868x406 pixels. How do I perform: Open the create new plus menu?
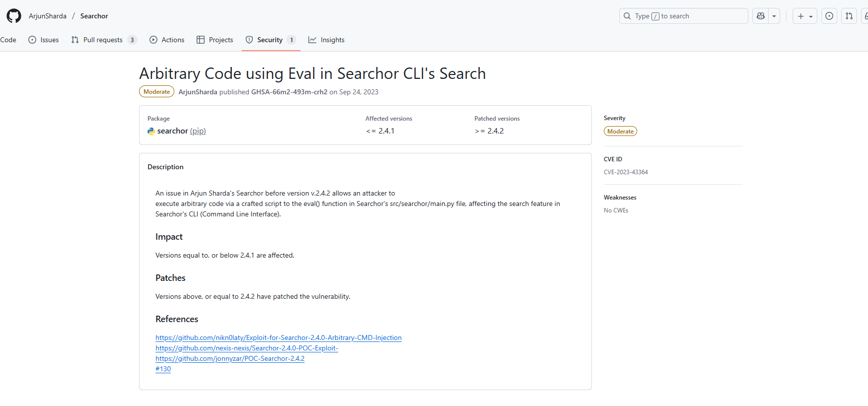[x=805, y=16]
